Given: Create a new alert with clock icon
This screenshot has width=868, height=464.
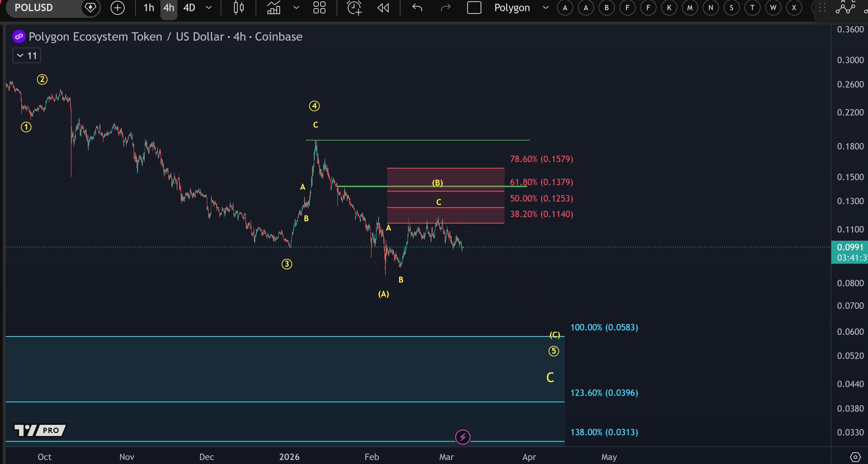Looking at the screenshot, I should [x=354, y=8].
